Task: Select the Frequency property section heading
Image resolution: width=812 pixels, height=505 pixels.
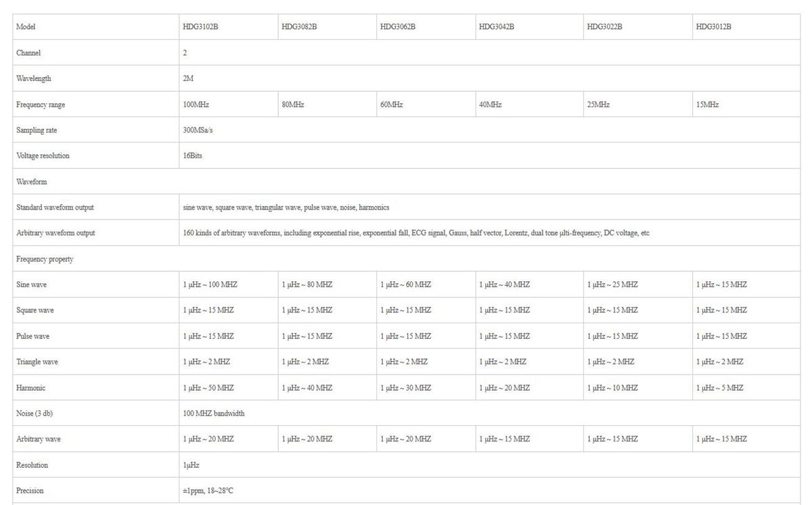Action: tap(45, 259)
